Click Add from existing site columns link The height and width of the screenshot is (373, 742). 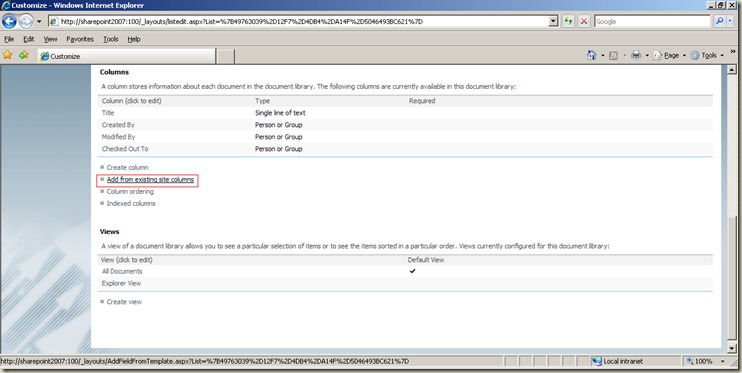click(150, 179)
